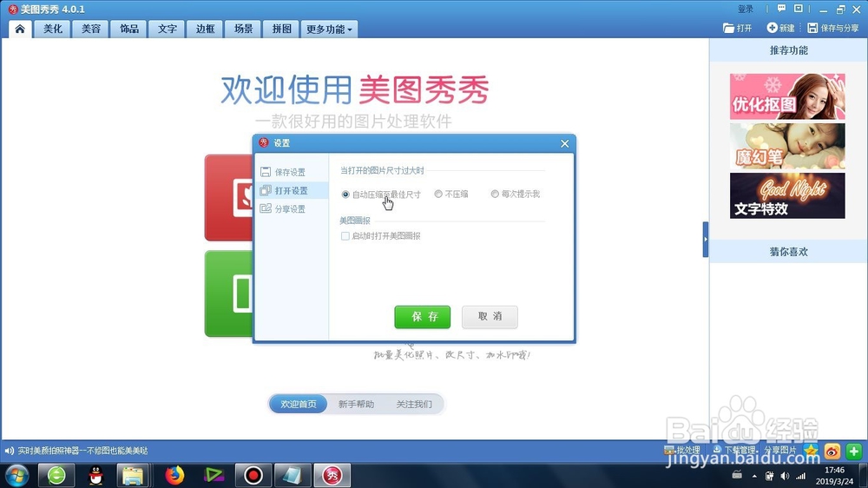Click the screen recorder taskbar icon
This screenshot has height=488, width=868.
click(253, 475)
